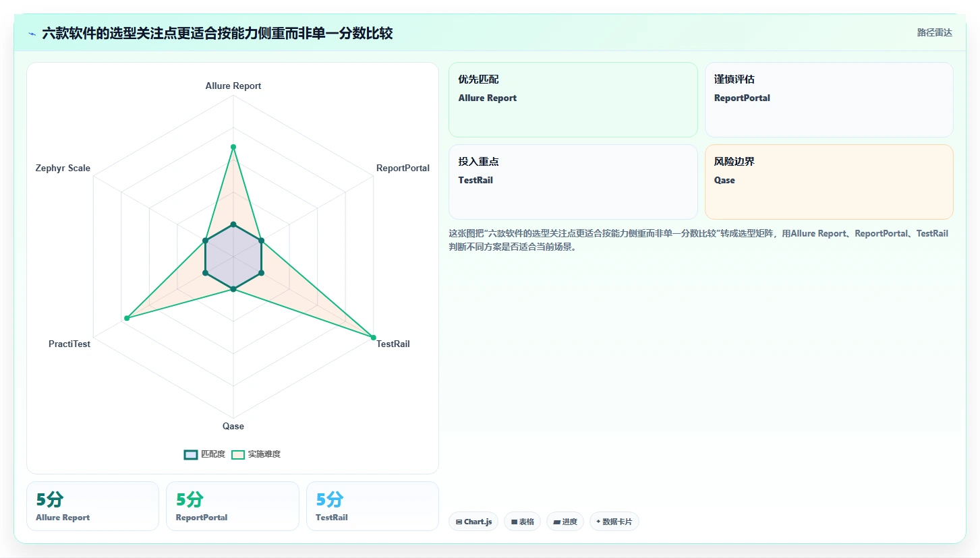Click the 5分 Allure Report stat card
Image resolution: width=980 pixels, height=558 pixels.
click(92, 506)
